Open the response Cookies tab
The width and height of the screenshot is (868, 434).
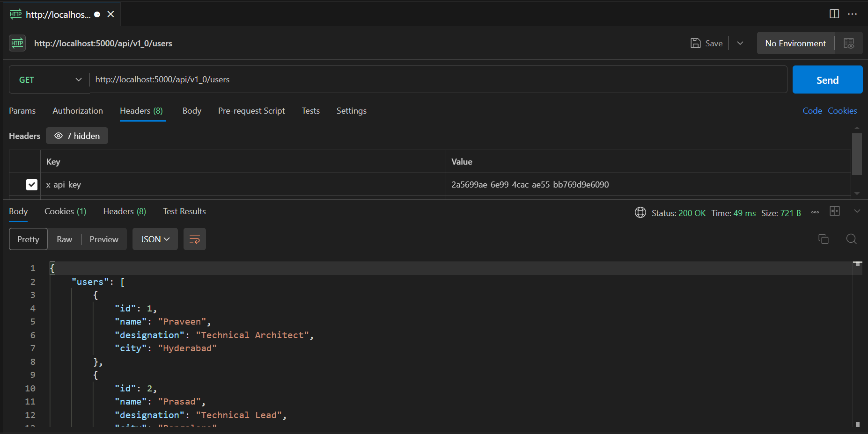click(x=66, y=211)
